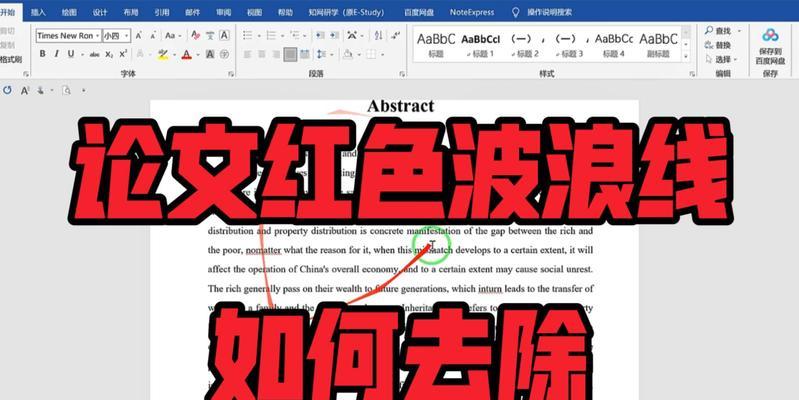Click 选择 select button
The height and width of the screenshot is (400, 799).
pyautogui.click(x=721, y=60)
